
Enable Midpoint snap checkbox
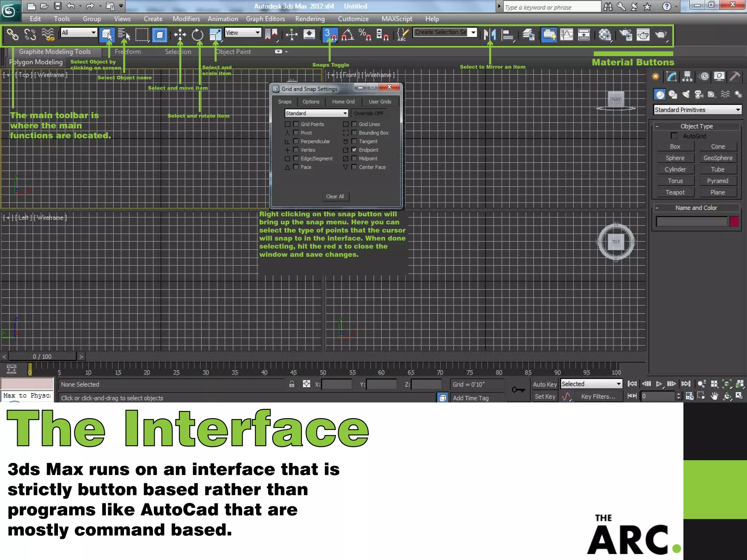tap(354, 158)
